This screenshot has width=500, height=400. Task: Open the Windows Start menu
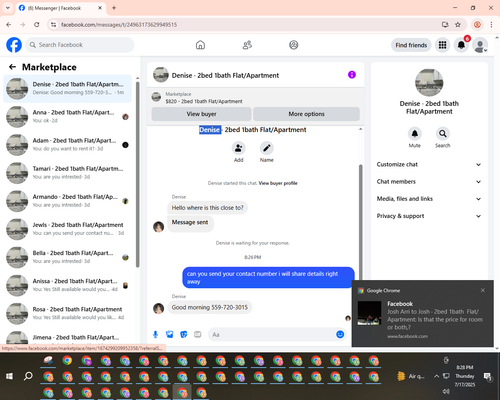(9, 376)
